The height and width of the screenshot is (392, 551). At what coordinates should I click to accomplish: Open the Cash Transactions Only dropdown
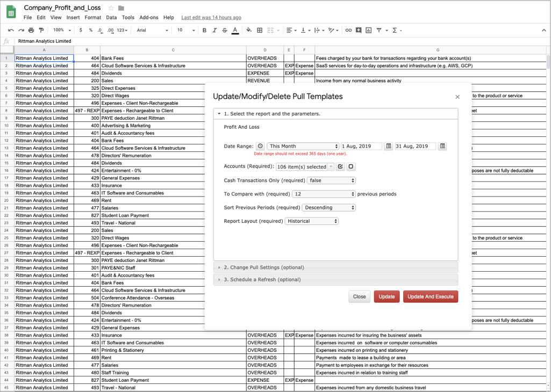[x=331, y=180]
